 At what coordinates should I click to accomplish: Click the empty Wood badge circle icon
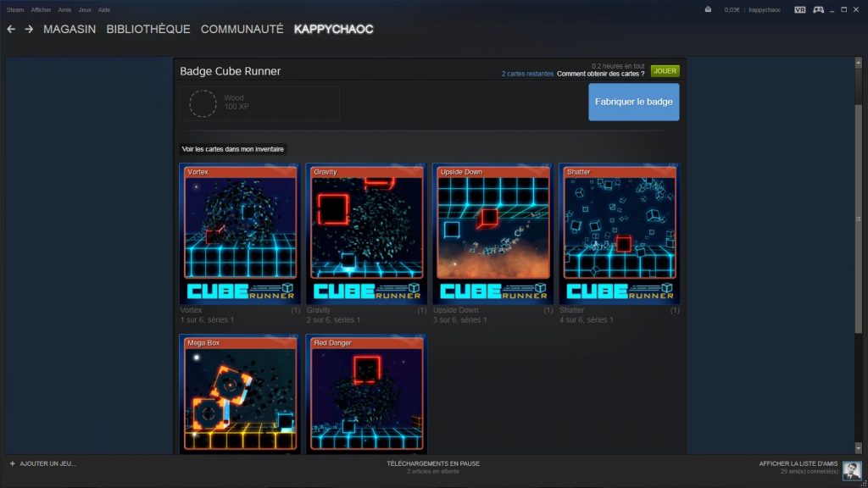[203, 103]
